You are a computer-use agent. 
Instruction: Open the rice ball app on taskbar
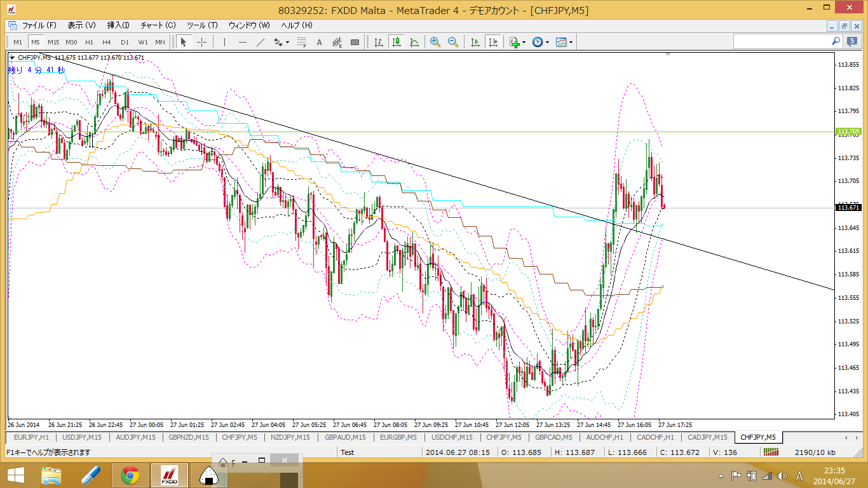tap(209, 475)
